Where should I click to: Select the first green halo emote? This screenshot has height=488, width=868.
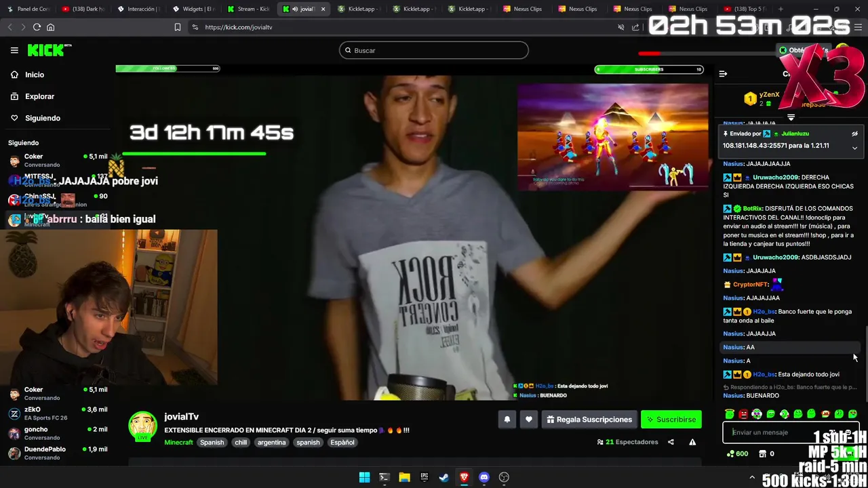click(730, 414)
